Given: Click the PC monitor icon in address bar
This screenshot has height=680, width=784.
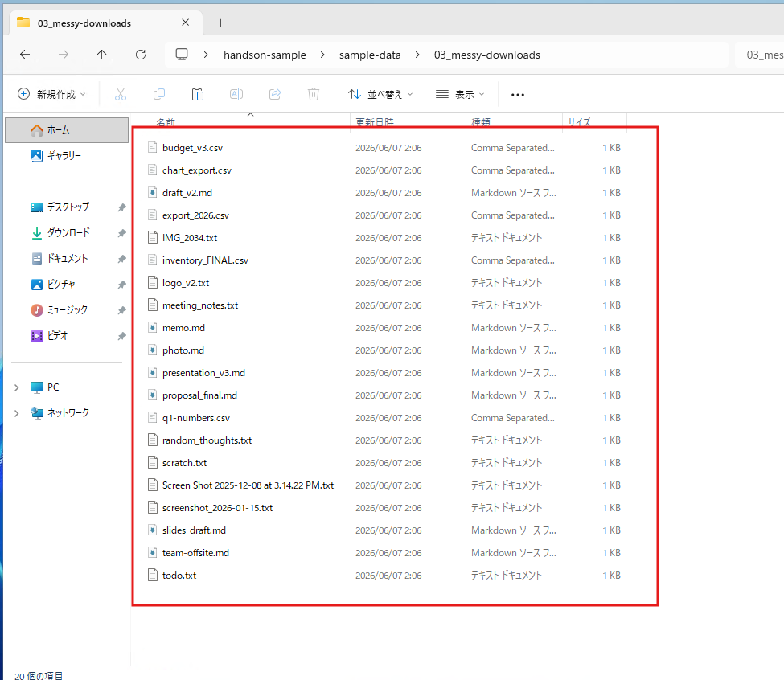Looking at the screenshot, I should click(x=182, y=55).
